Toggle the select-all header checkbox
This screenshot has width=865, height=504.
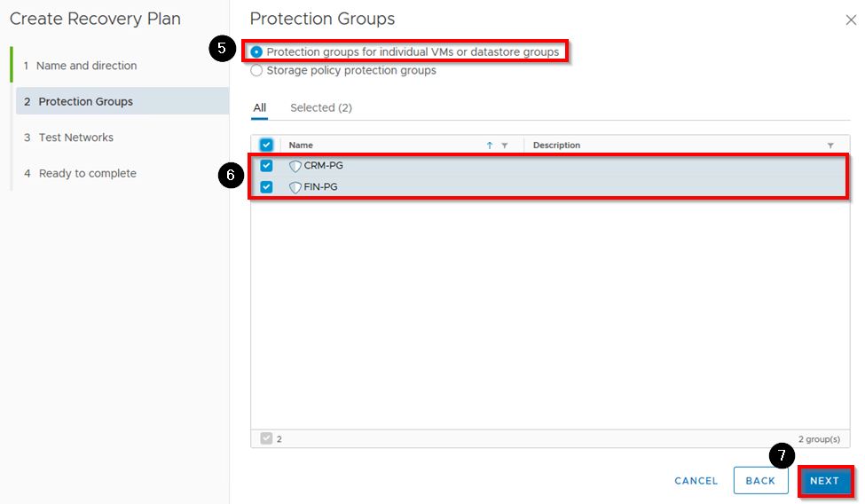tap(266, 145)
